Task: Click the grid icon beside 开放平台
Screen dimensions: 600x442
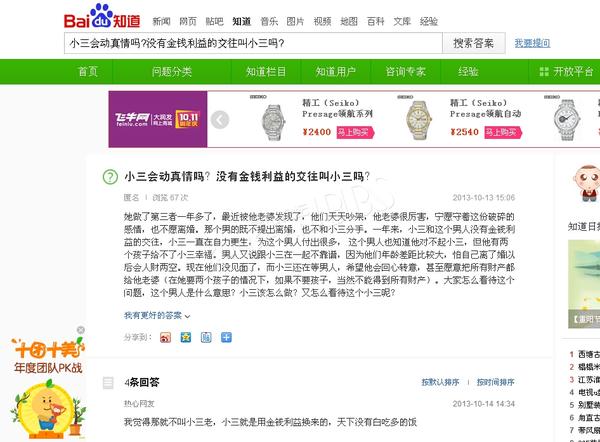Action: coord(544,72)
